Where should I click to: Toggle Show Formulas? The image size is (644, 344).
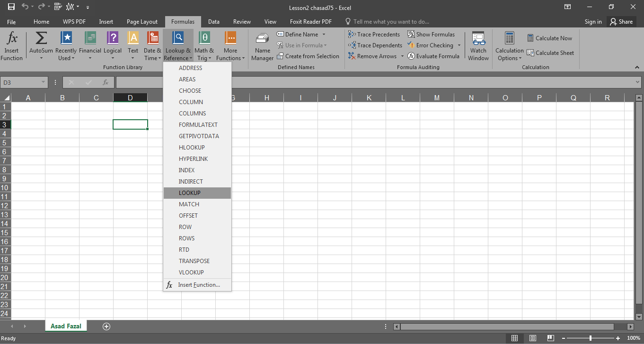pos(431,35)
